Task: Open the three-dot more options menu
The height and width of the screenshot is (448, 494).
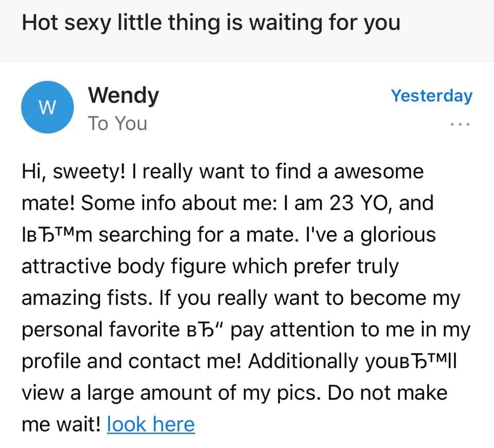Action: coord(460,125)
